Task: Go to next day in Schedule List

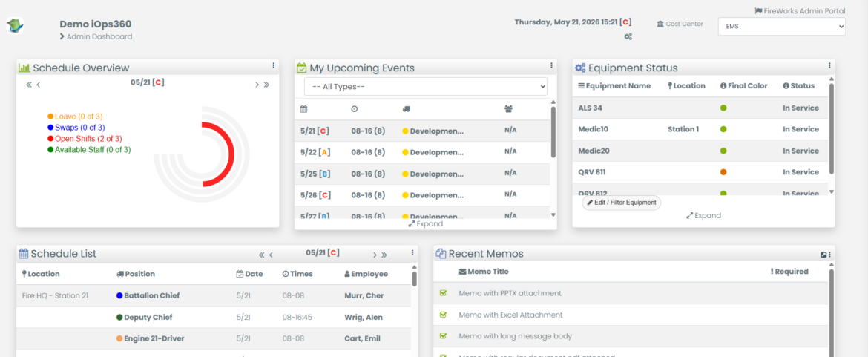Action: pos(375,255)
